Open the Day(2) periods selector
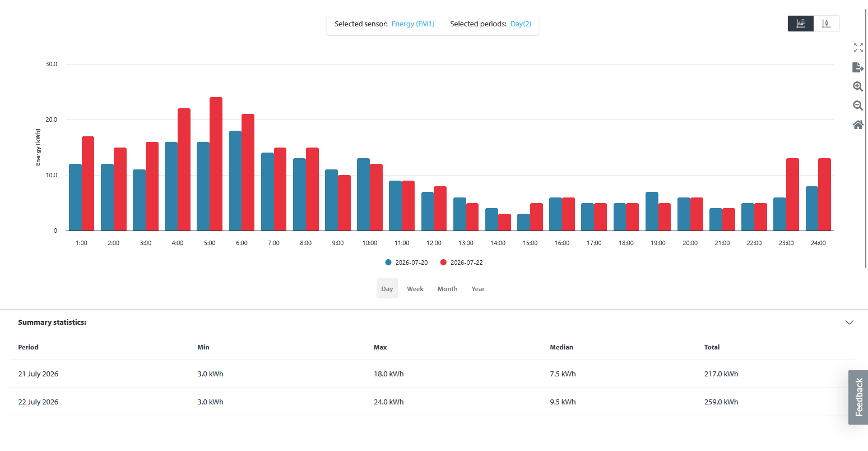The height and width of the screenshot is (451, 868). [521, 24]
